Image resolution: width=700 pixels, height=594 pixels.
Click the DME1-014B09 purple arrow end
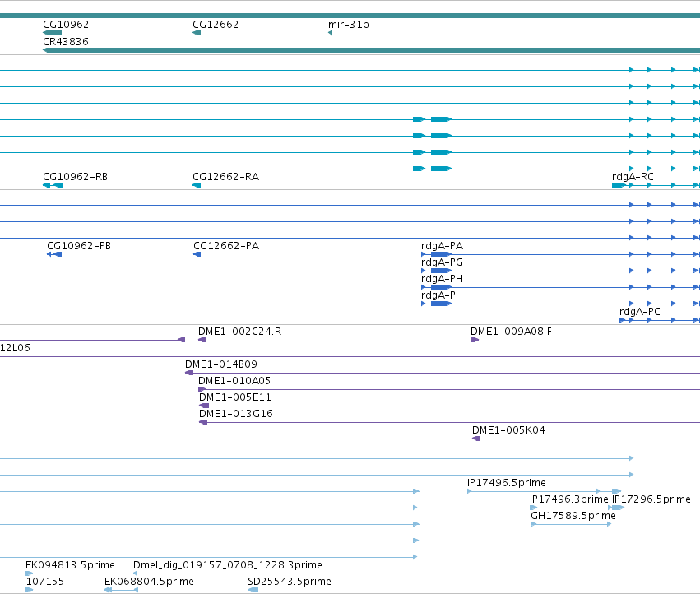pos(189,373)
